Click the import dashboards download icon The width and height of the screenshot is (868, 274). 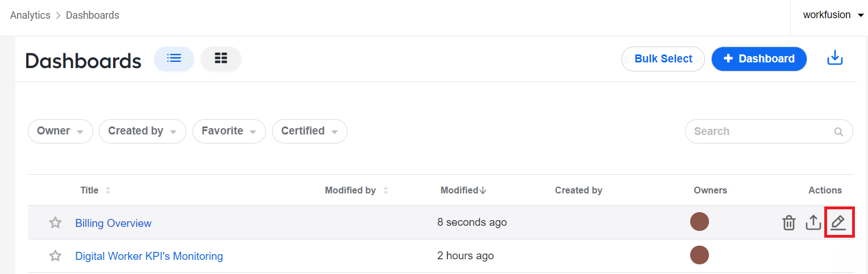[x=834, y=58]
